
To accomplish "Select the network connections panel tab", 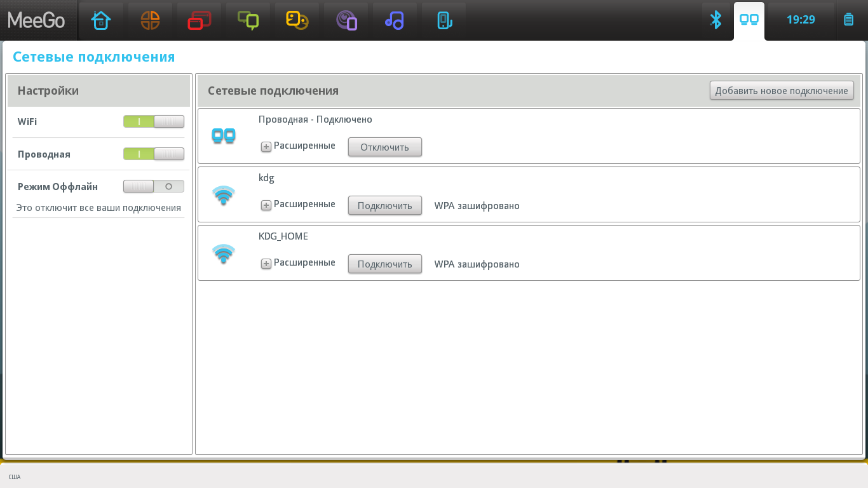I will [x=749, y=20].
